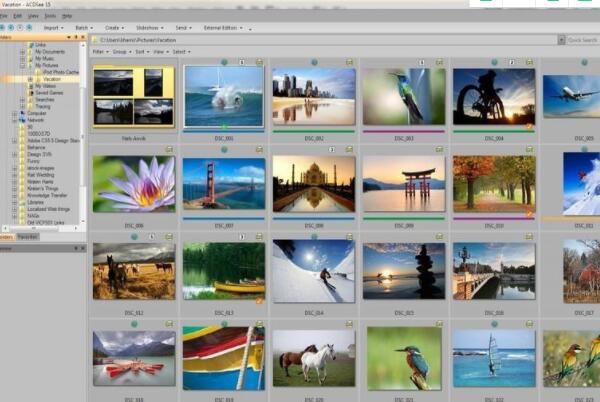Select the Computer icon in folder tree

(21, 113)
